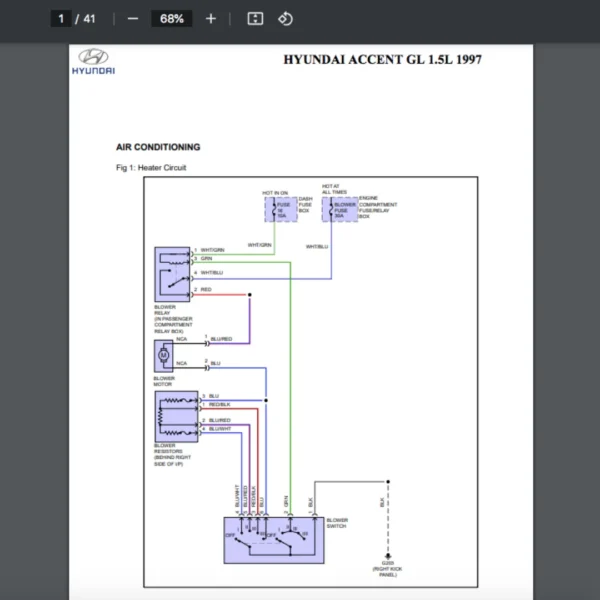Click the HYUNDAI ACCENT GL 1.5L 1997 title

pos(382,60)
